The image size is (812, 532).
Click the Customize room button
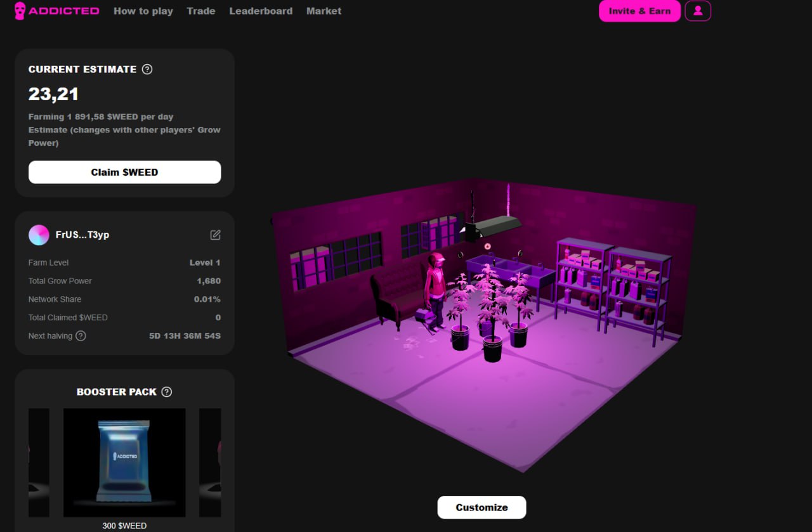481,507
